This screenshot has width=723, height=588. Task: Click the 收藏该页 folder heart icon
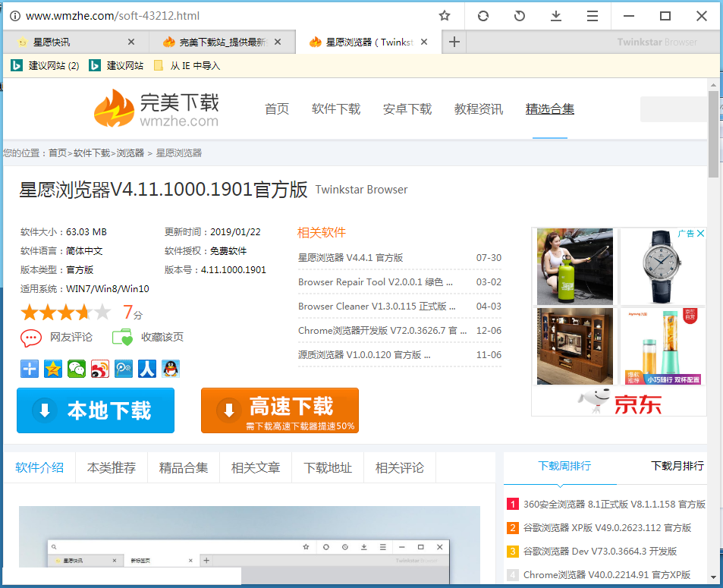pos(122,337)
